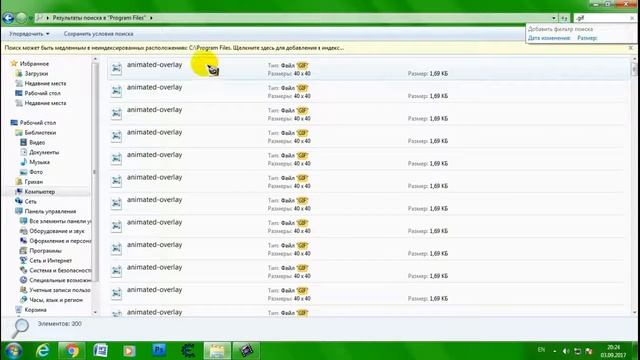
Task: Open the media player taskbar icon
Action: coord(129,351)
